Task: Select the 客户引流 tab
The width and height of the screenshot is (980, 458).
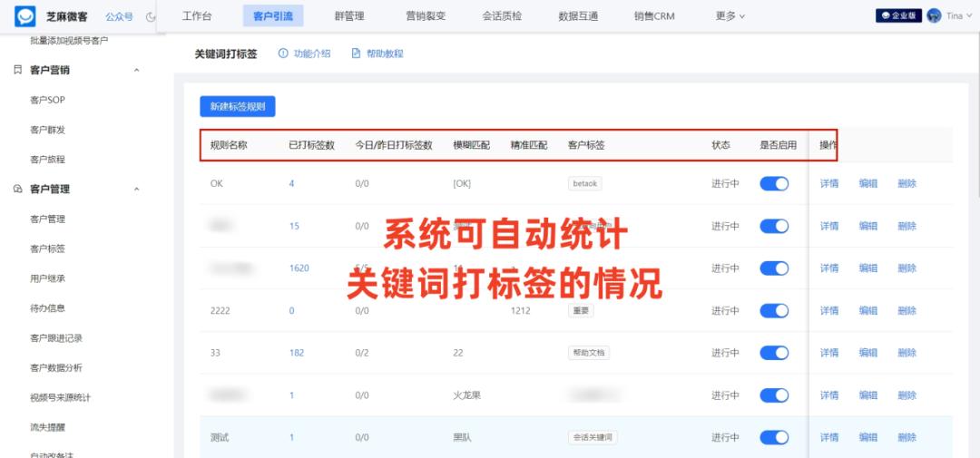Action: click(273, 16)
